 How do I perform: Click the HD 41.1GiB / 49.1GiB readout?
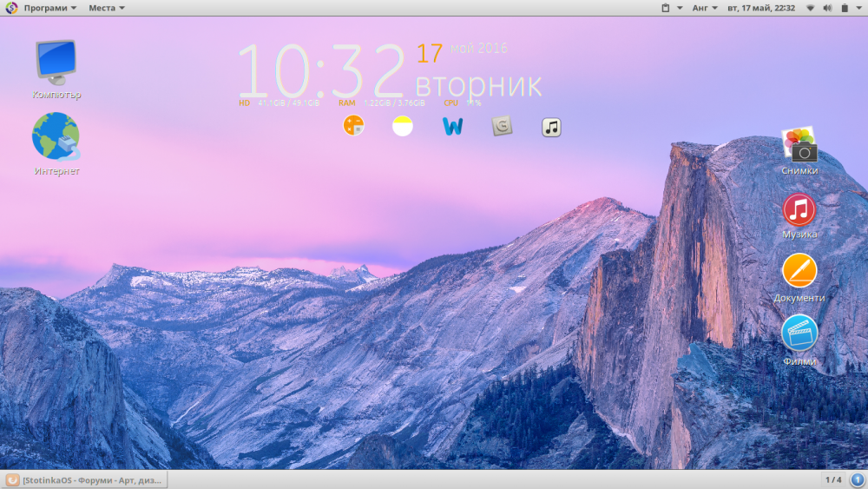point(279,103)
